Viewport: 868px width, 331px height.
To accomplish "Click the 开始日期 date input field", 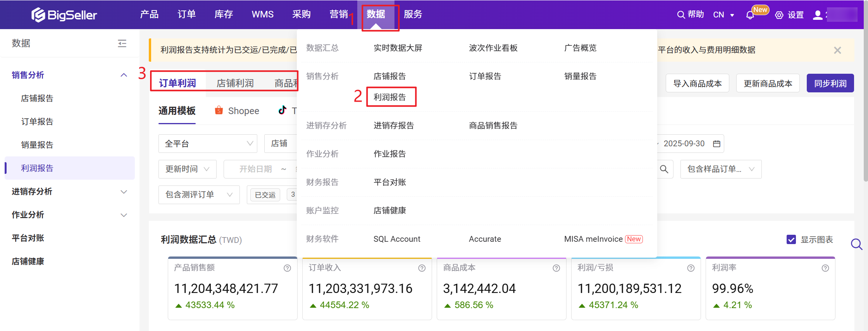I will point(255,169).
